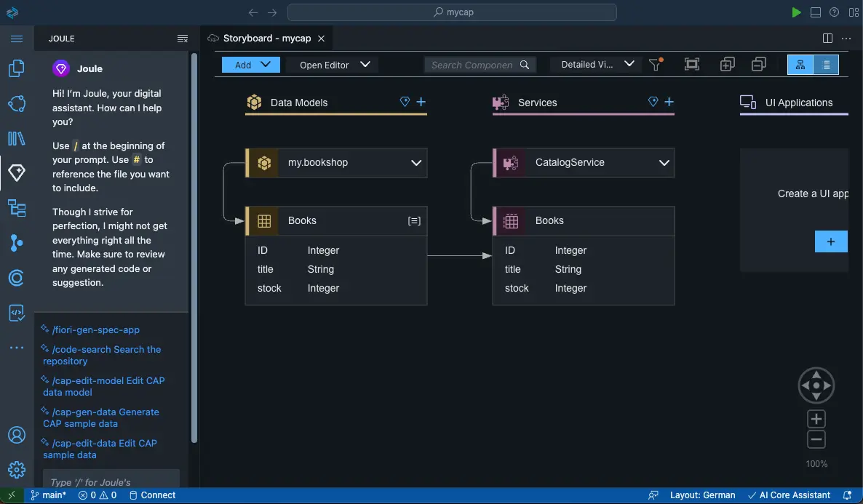
Task: Open the code checklist icon in sidebar
Action: tap(17, 313)
